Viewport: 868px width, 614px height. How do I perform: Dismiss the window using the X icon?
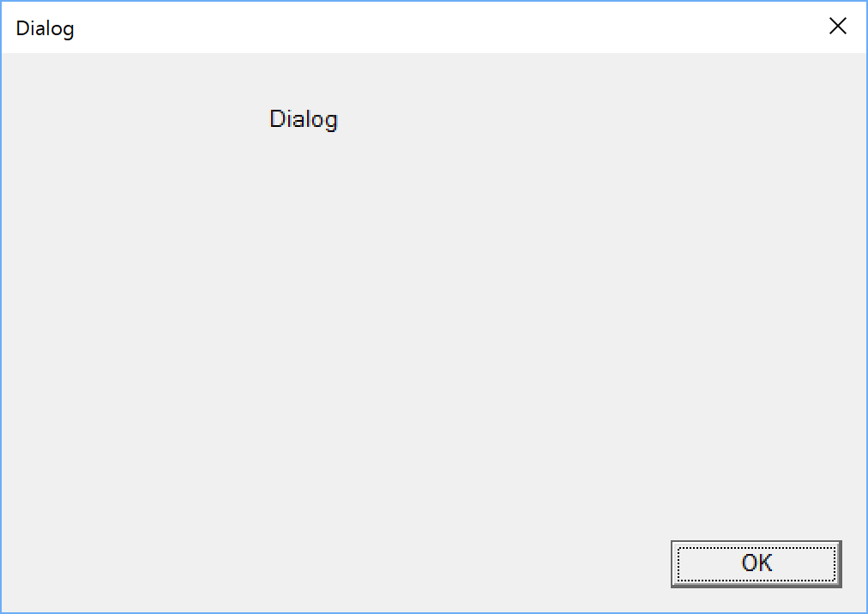click(838, 26)
